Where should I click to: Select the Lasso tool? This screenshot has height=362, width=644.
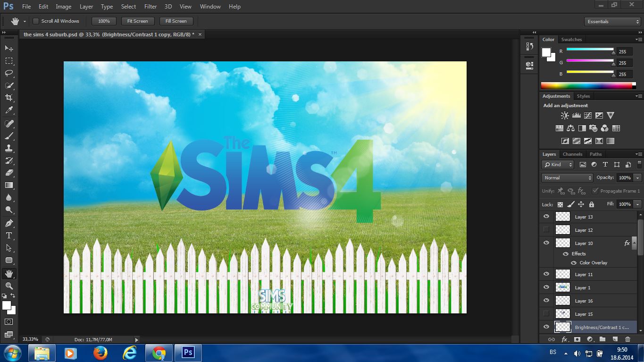tap(9, 73)
